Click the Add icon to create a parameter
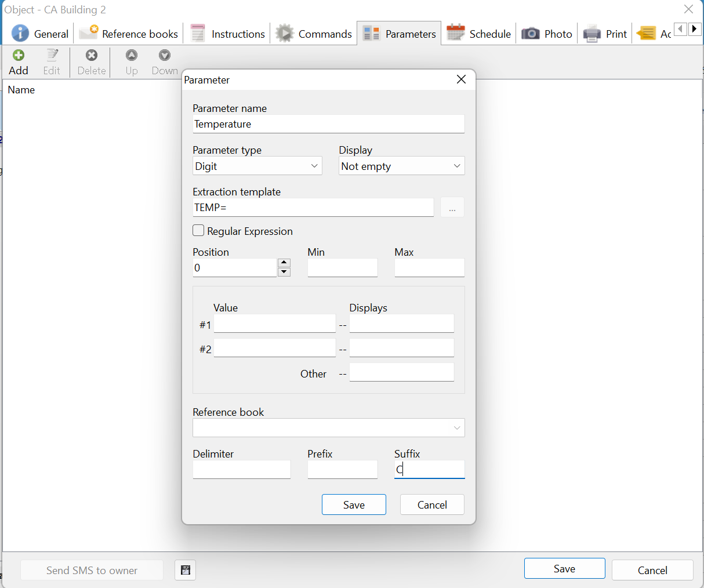This screenshot has width=704, height=588. point(18,55)
